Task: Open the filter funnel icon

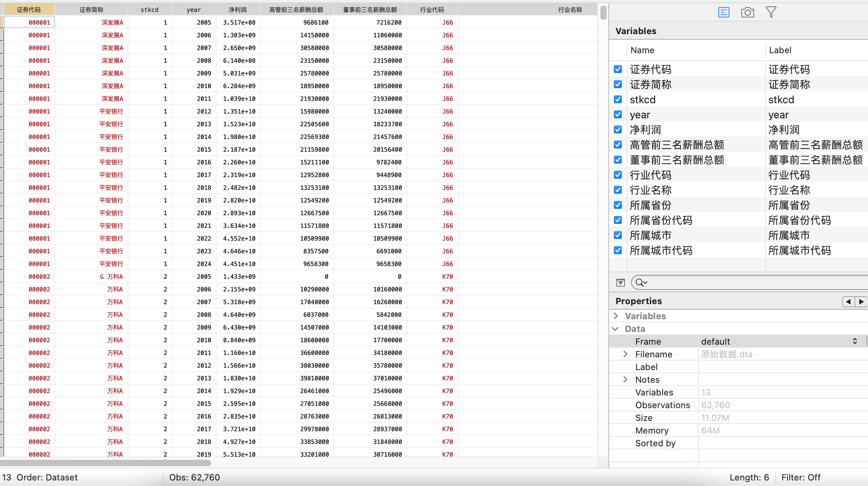Action: click(771, 13)
